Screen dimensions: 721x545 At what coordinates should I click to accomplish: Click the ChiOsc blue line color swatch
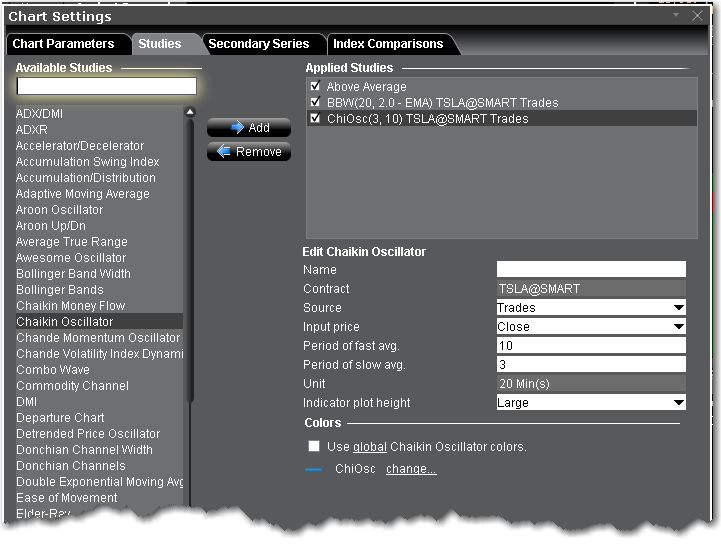coord(314,469)
